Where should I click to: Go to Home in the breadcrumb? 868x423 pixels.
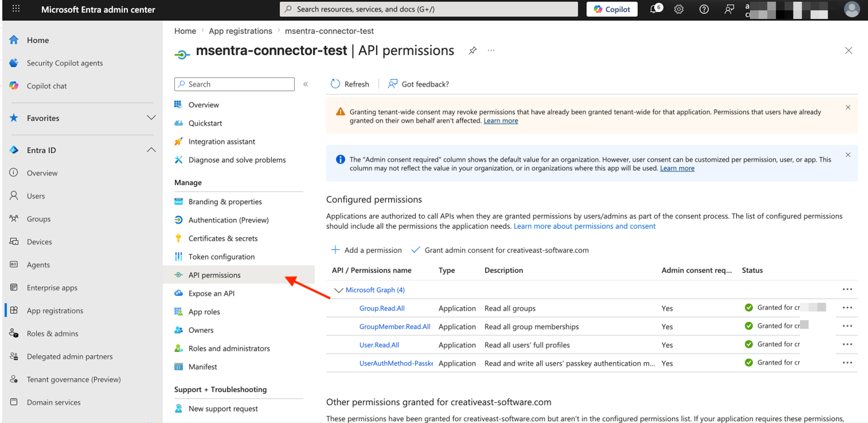pyautogui.click(x=185, y=31)
